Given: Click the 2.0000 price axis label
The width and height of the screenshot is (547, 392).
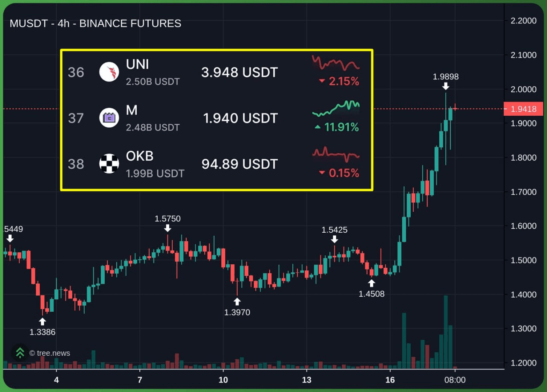Looking at the screenshot, I should click(x=523, y=89).
